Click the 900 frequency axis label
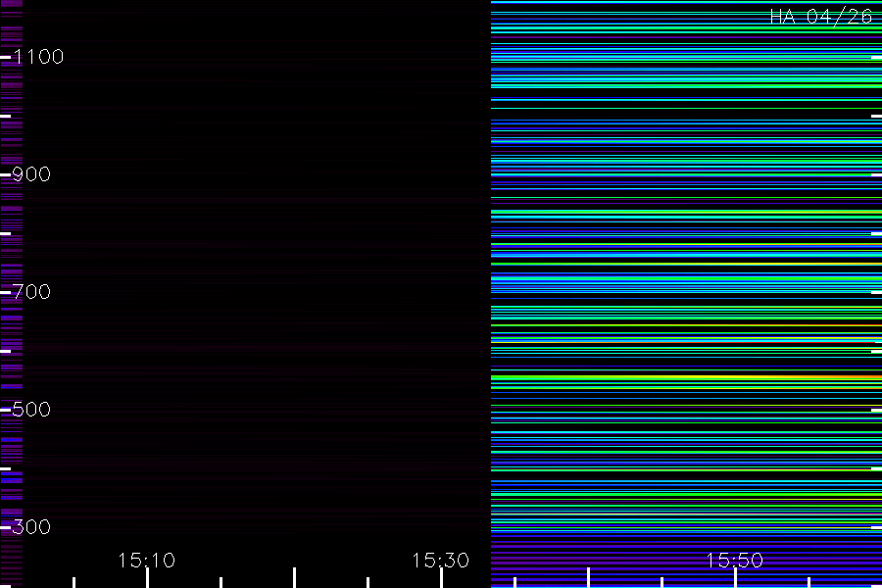Viewport: 882px width, 588px height. [x=31, y=174]
